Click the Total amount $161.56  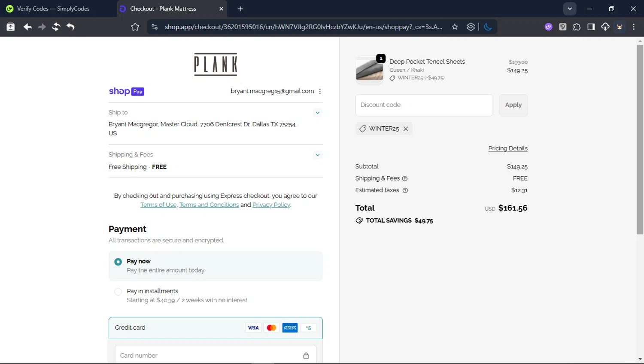point(513,208)
